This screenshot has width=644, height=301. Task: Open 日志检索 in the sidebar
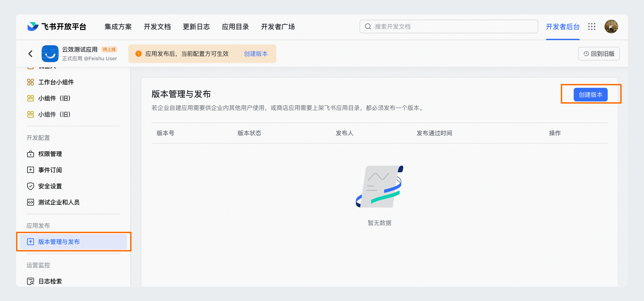point(73,281)
